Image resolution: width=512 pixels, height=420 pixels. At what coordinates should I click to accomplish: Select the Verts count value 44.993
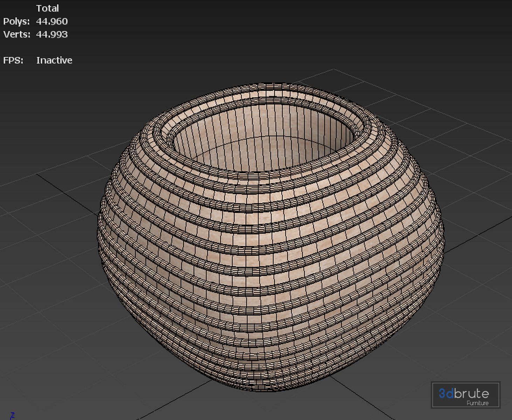52,35
